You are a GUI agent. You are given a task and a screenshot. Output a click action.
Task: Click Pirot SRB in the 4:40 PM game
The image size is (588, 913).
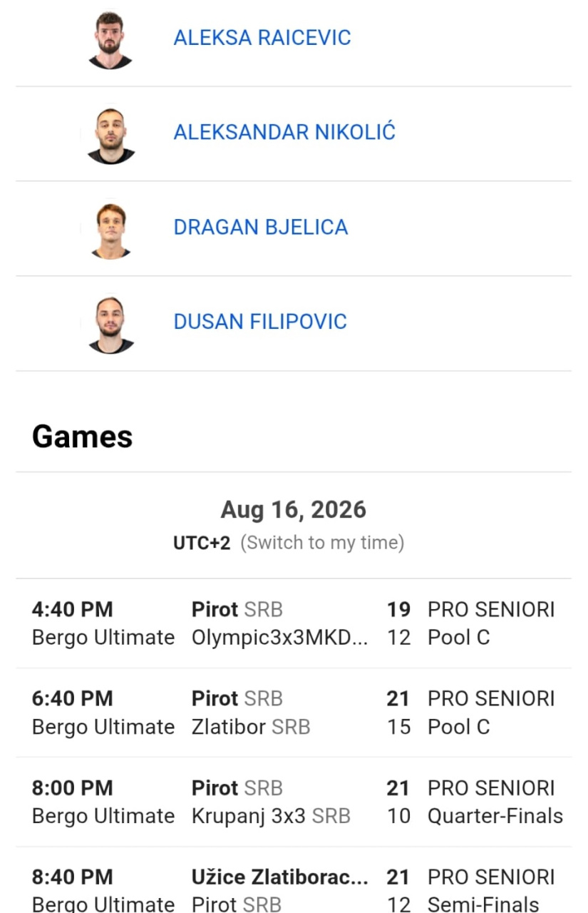pyautogui.click(x=237, y=610)
